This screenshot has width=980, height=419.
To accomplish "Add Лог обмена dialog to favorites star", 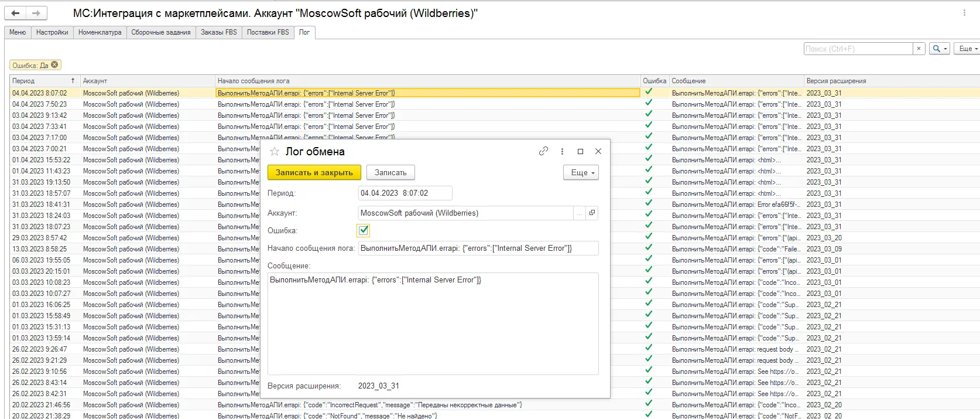I will [275, 152].
